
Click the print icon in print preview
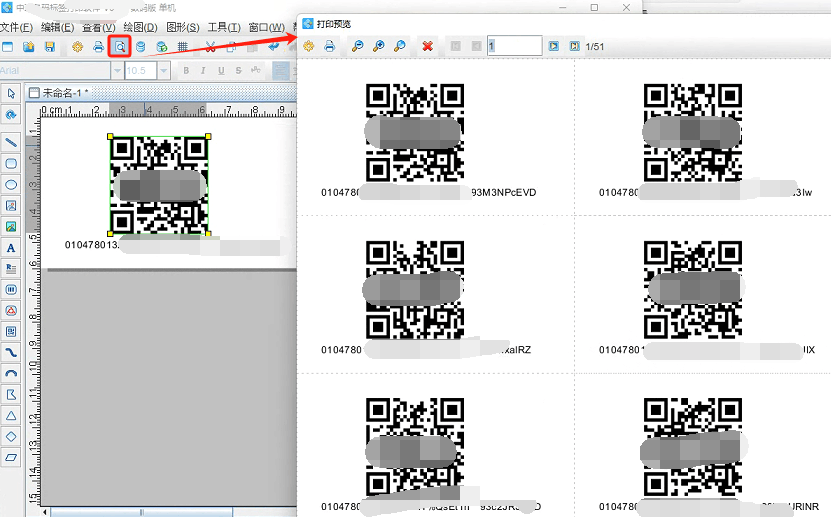click(330, 47)
